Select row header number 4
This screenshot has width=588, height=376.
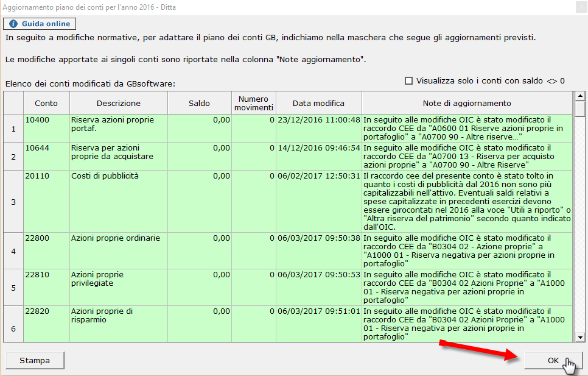pos(13,250)
